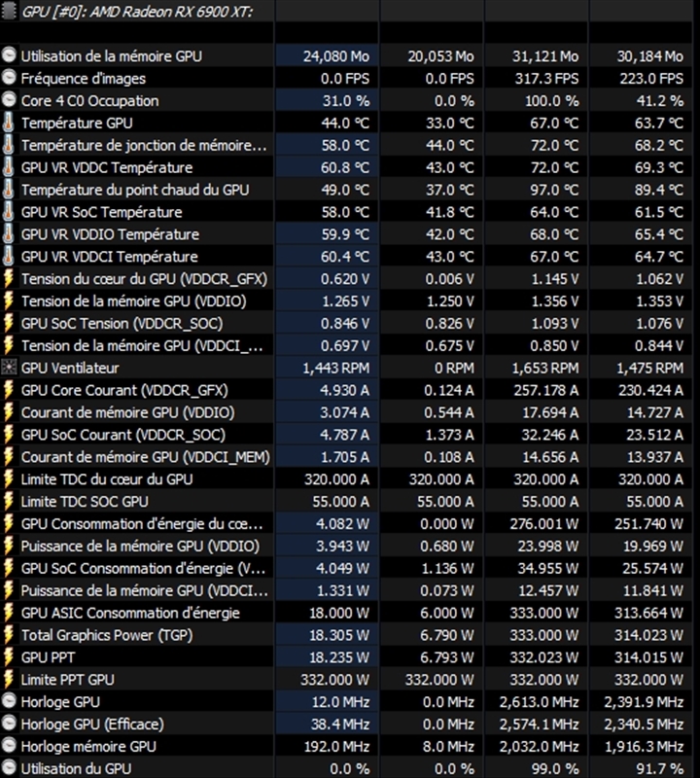700x778 pixels.
Task: Click the minimum core voltage 0.006 V
Action: click(449, 279)
